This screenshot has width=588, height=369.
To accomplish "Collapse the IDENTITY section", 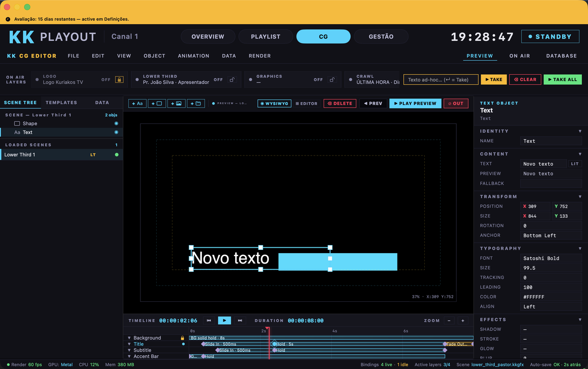I will coord(580,131).
